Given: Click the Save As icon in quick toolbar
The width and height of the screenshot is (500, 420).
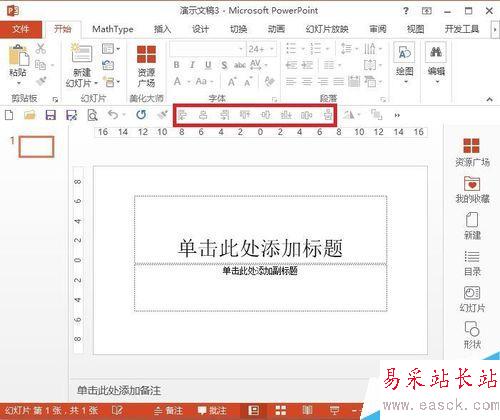Looking at the screenshot, I should 72,115.
